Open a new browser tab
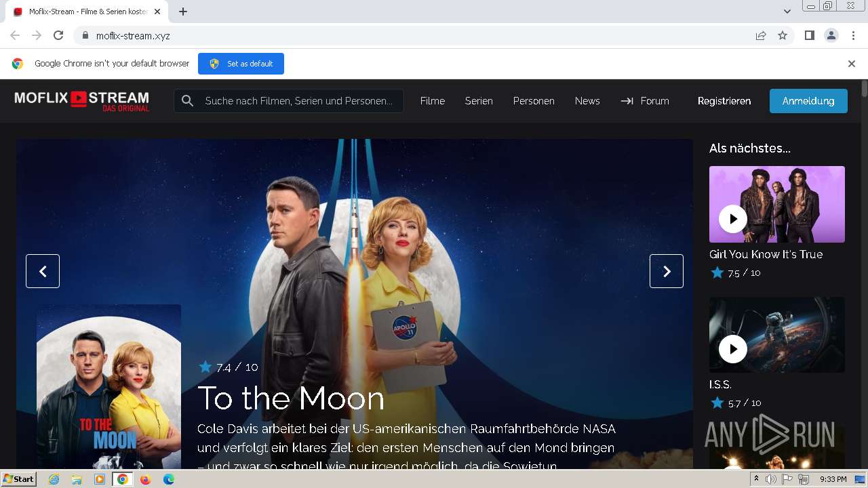The height and width of the screenshot is (488, 868). click(183, 12)
